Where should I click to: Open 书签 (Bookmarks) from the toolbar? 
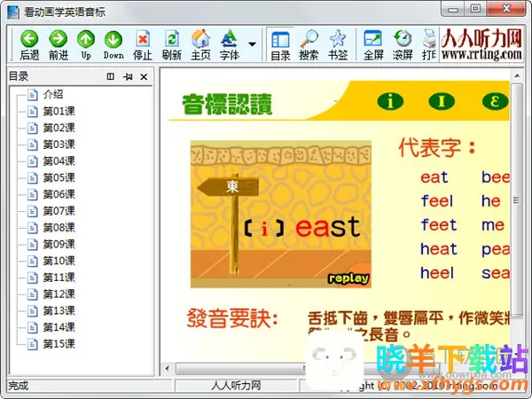[x=337, y=44]
